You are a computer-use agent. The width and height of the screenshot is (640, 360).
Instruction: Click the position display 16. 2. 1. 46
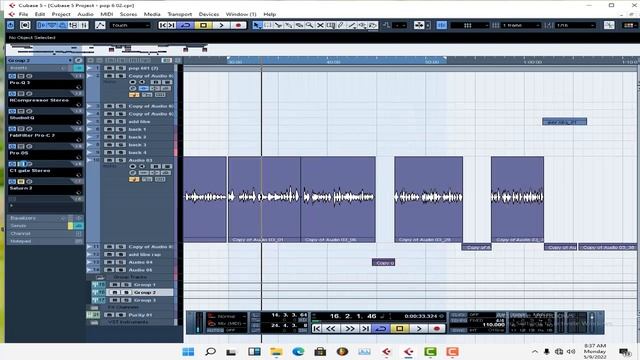point(353,316)
